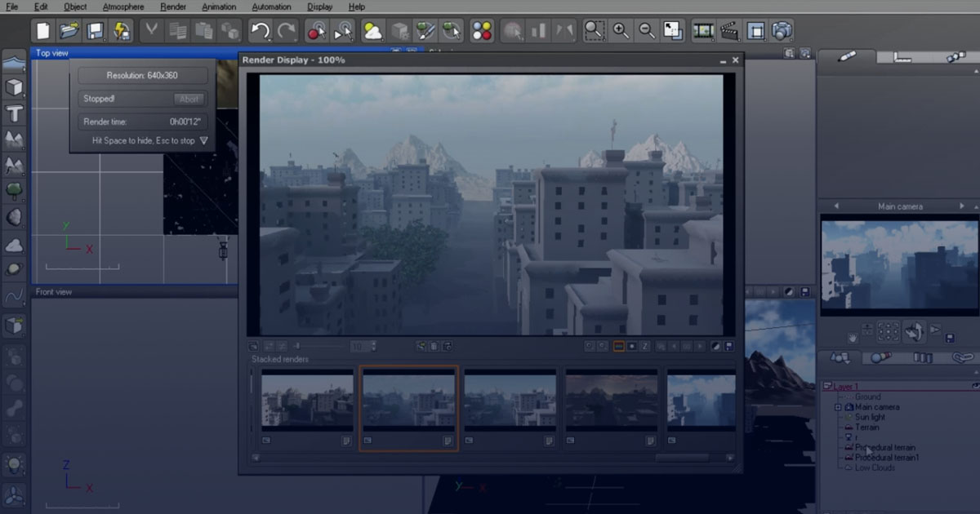The image size is (980, 514).
Task: Open the Render menu
Action: click(172, 7)
